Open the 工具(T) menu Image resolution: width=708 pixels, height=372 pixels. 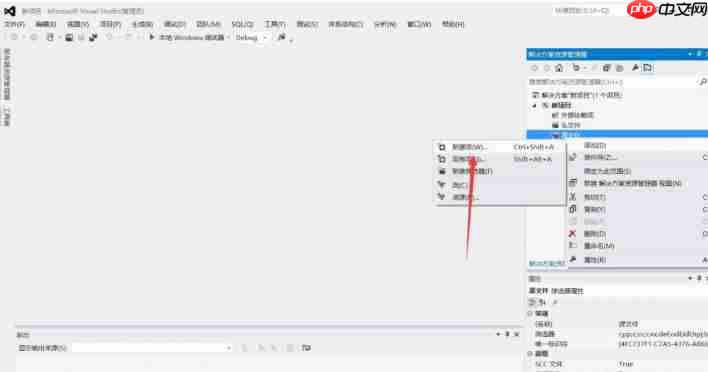click(275, 24)
